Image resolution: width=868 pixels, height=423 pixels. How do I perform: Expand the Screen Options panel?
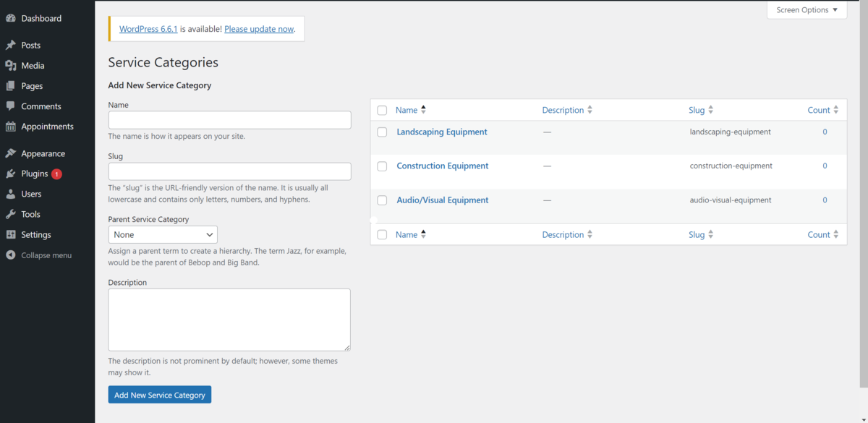click(807, 10)
